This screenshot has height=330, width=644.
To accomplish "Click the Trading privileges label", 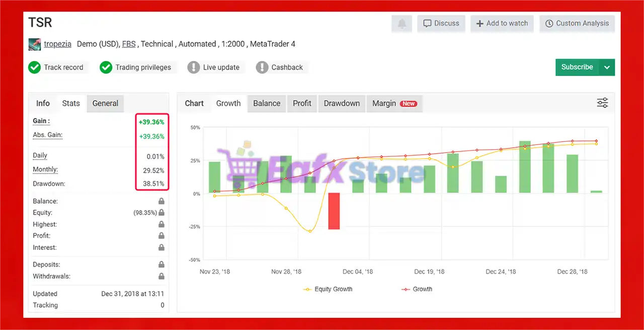I will point(143,68).
